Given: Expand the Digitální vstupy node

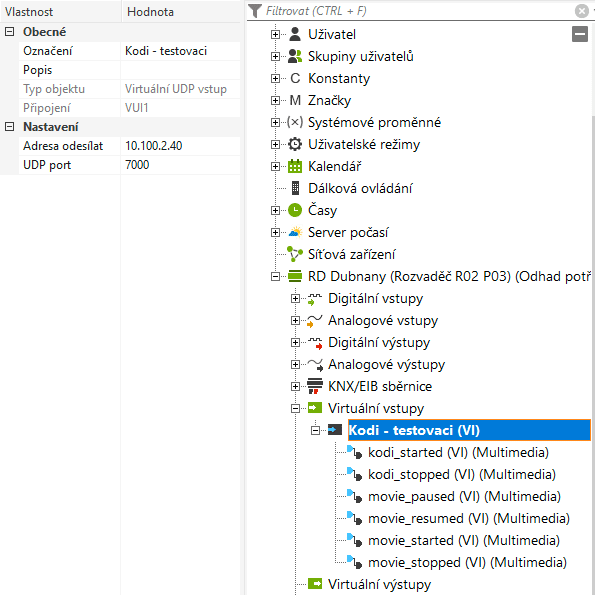Looking at the screenshot, I should pos(295,299).
